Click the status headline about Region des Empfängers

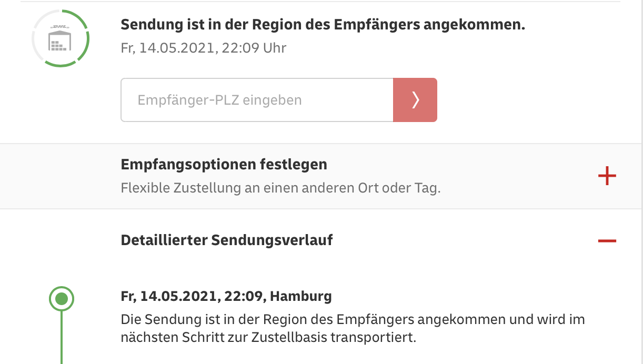tap(323, 25)
